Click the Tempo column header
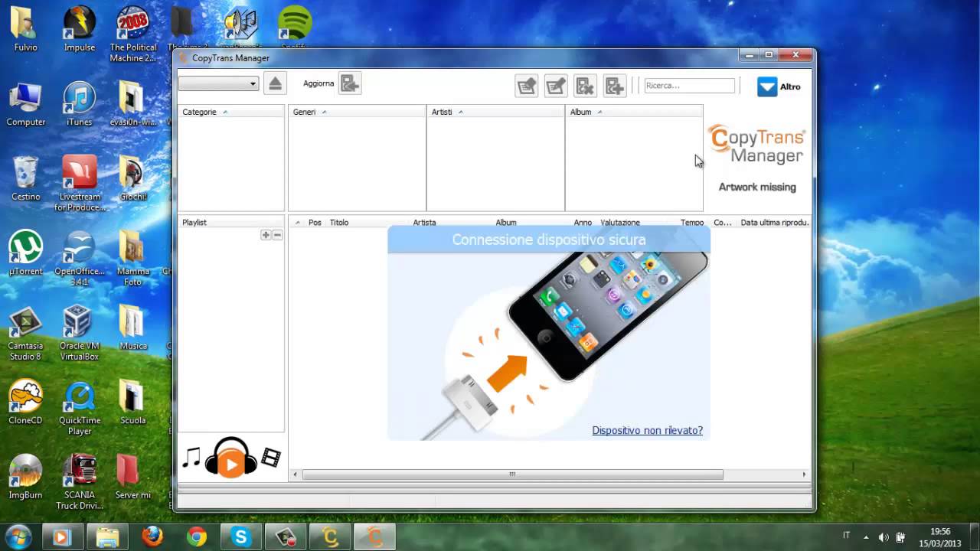 (x=692, y=223)
